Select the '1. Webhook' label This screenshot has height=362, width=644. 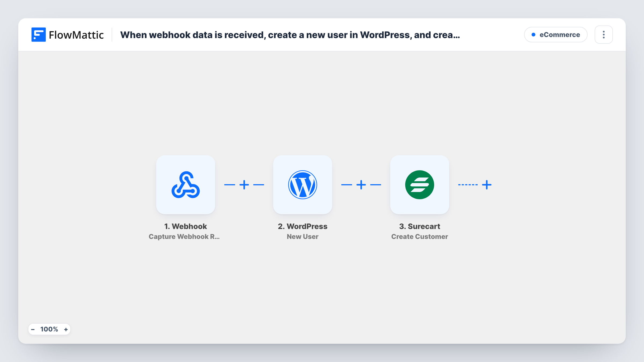(186, 226)
